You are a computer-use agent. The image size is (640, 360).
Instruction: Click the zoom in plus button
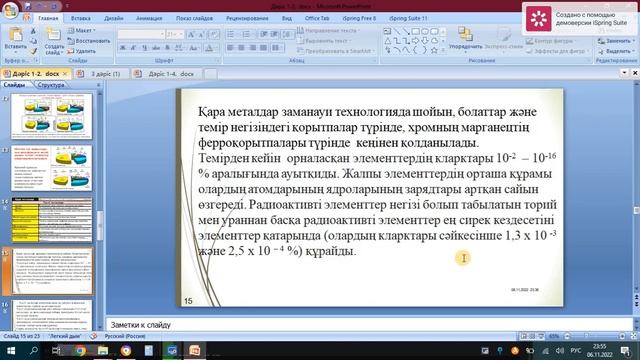[622, 336]
